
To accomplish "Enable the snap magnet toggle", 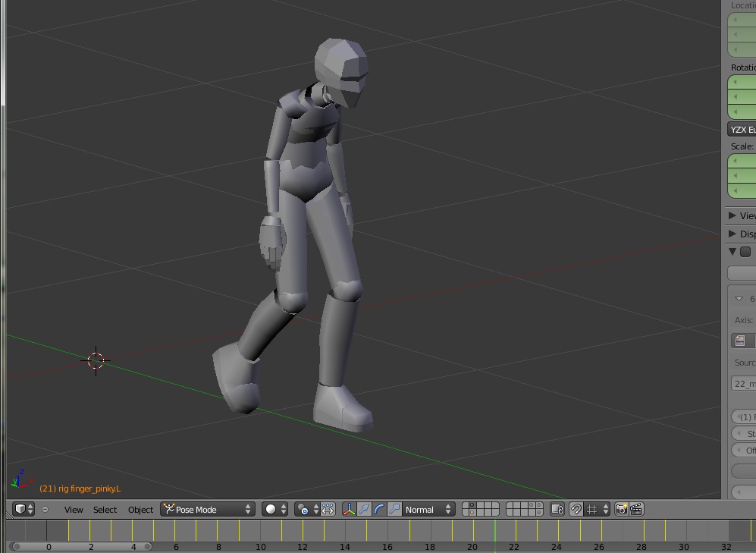I will click(576, 509).
